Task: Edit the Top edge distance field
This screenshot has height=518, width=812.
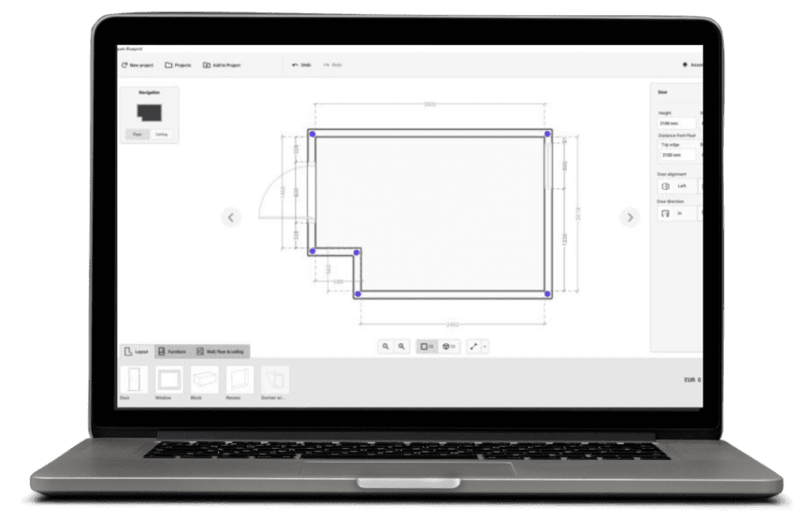Action: tap(679, 155)
